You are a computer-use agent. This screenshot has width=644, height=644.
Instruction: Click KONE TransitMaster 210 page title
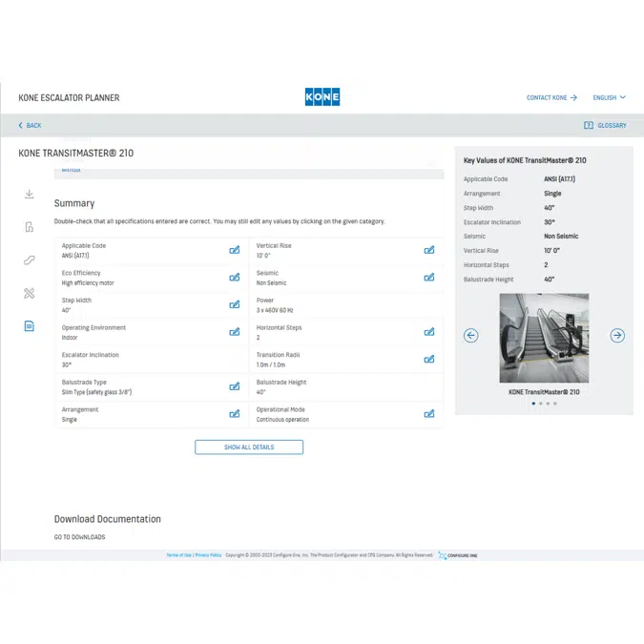click(76, 154)
